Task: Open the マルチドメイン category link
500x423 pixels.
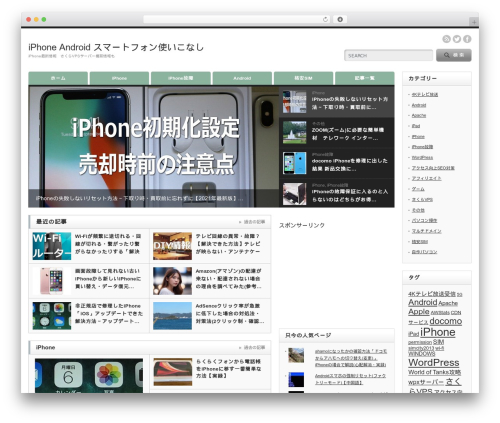Action: click(426, 231)
